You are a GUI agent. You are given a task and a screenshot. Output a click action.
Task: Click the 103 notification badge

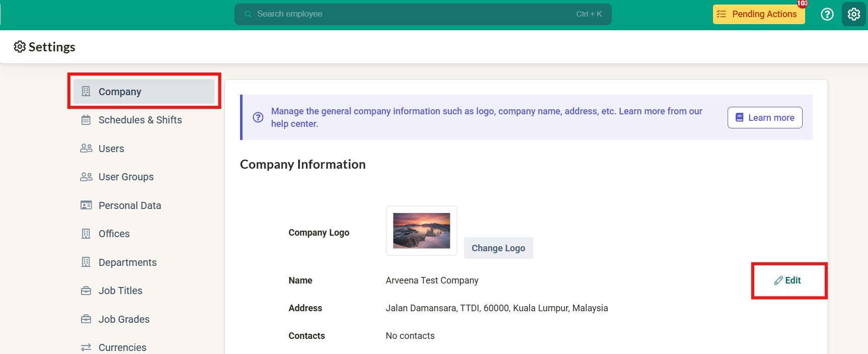point(803,4)
